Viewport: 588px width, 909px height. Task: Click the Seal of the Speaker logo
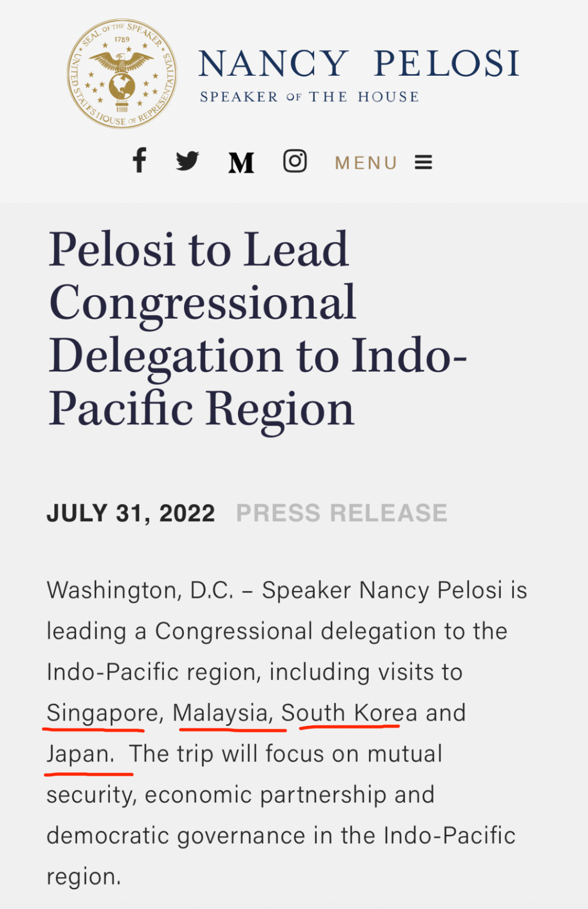tap(122, 74)
